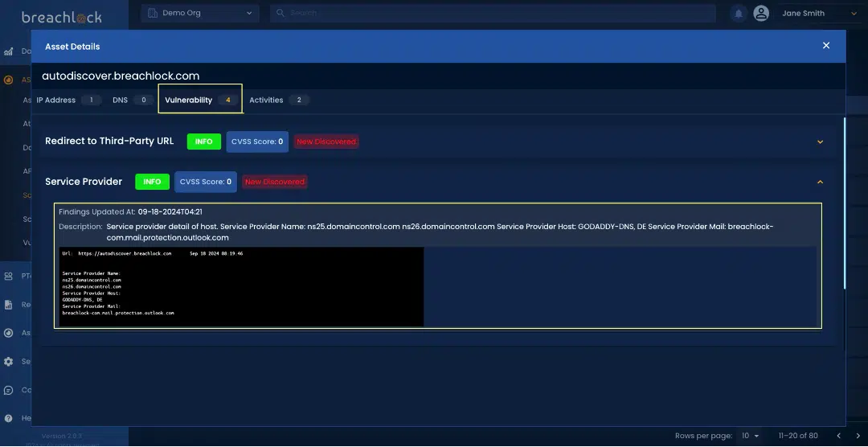The image size is (868, 447).
Task: Open the terminal evidence screenshot thumbnail
Action: coord(241,286)
